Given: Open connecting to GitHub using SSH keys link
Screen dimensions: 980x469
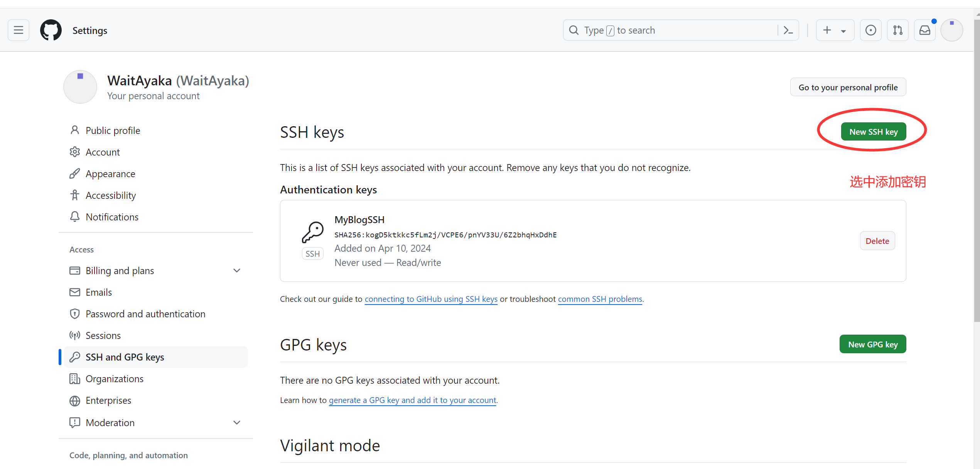Looking at the screenshot, I should tap(431, 299).
